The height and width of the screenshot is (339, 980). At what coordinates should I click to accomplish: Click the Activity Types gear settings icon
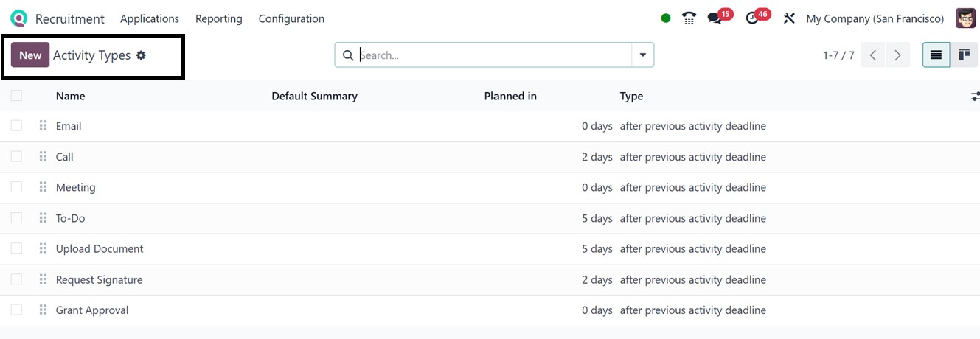tap(141, 55)
